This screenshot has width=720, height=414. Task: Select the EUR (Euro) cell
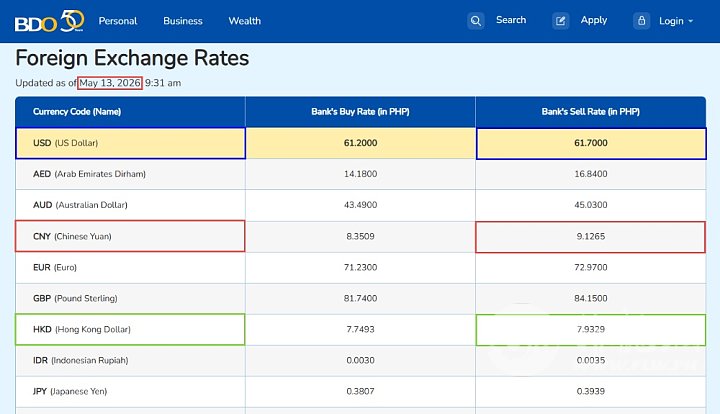tap(130, 268)
